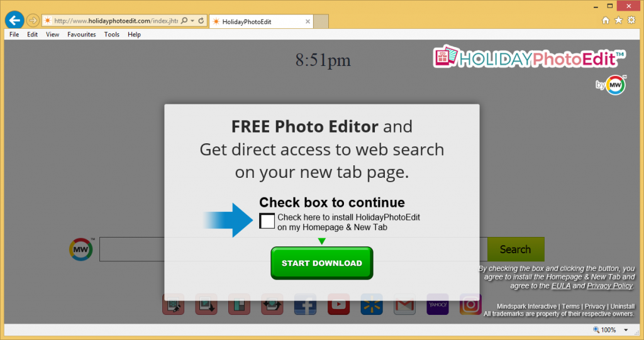The image size is (644, 340).
Task: Click the Refresh page icon
Action: click(201, 21)
